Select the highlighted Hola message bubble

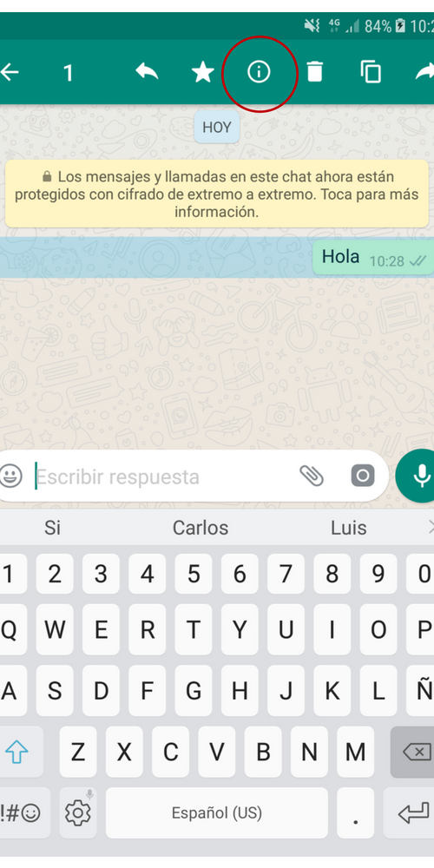click(372, 258)
